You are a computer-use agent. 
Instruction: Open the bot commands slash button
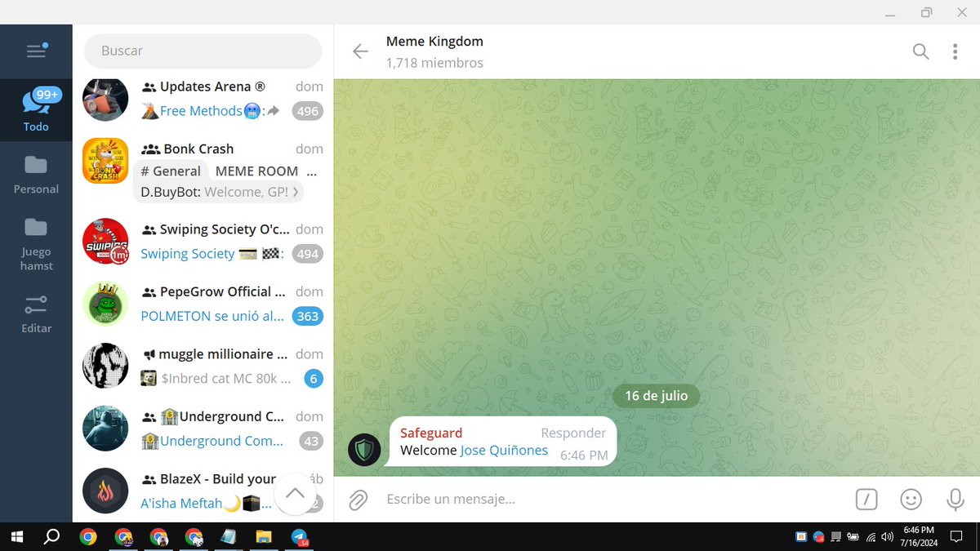point(866,500)
